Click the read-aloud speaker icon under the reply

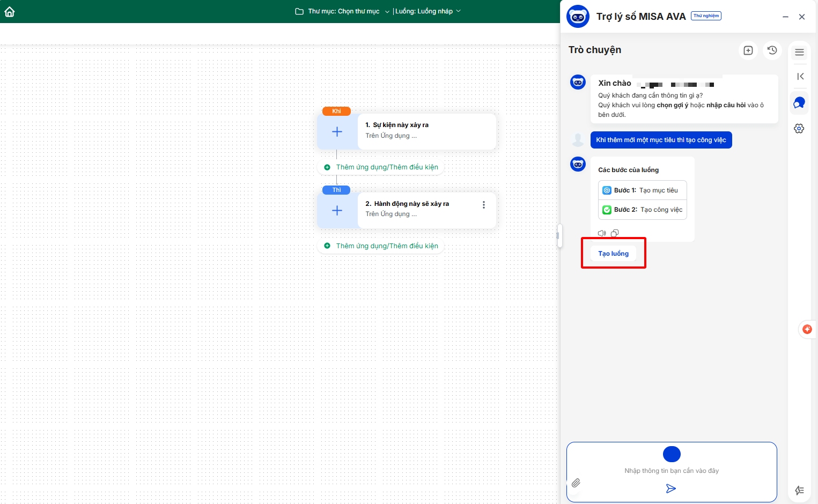pos(602,233)
